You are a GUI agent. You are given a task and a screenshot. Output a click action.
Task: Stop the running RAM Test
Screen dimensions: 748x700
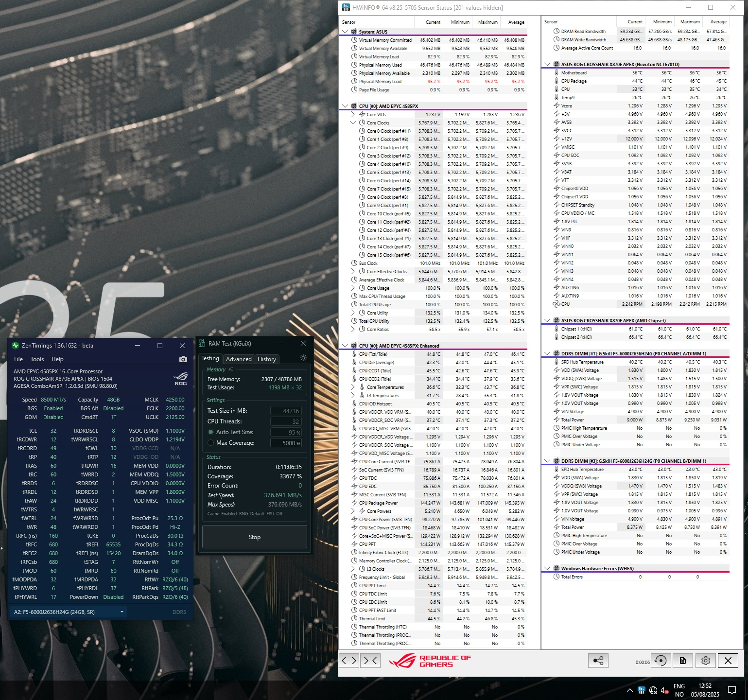pyautogui.click(x=255, y=537)
